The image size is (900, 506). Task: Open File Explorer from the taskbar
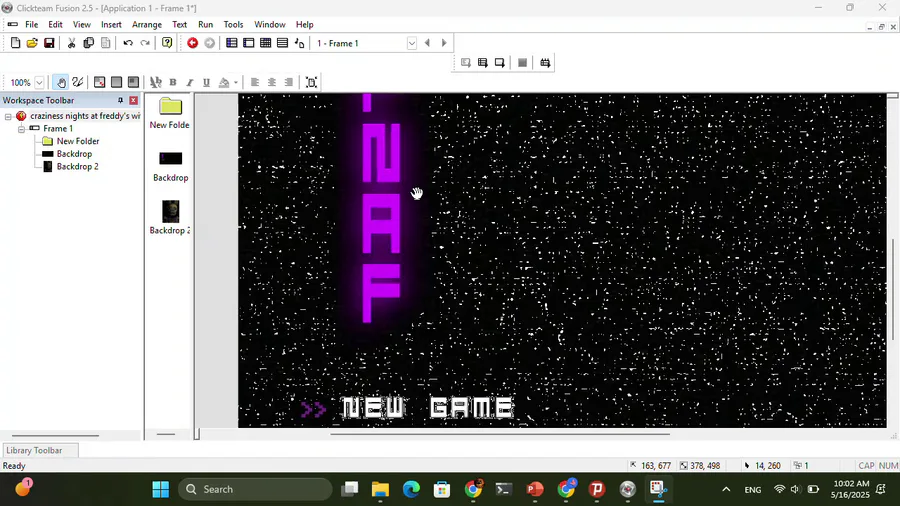tap(380, 489)
